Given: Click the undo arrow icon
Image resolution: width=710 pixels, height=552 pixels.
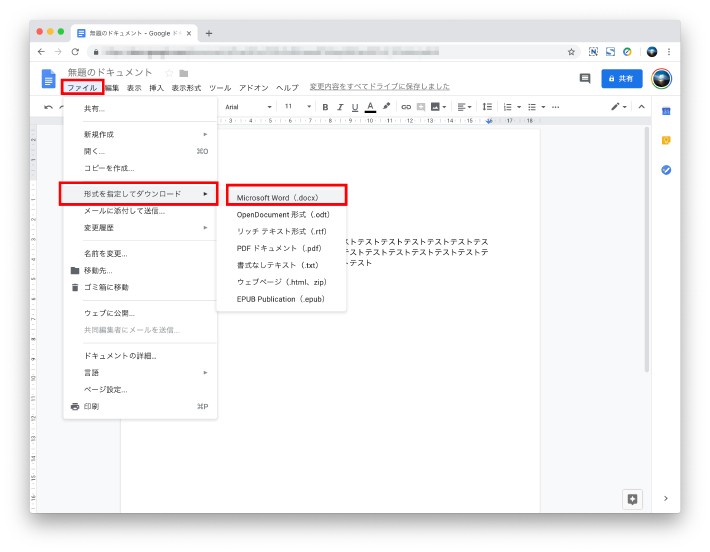Looking at the screenshot, I should point(48,107).
